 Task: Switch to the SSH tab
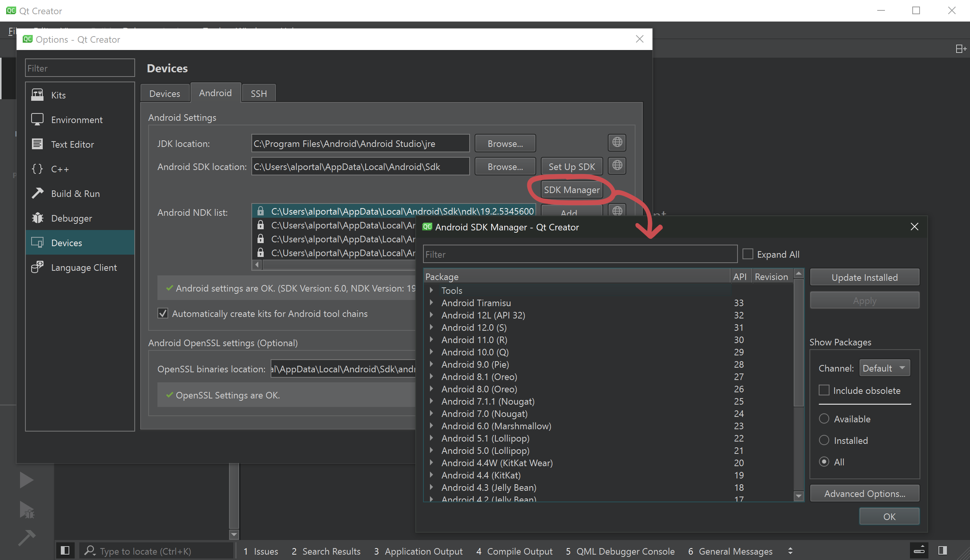[259, 93]
